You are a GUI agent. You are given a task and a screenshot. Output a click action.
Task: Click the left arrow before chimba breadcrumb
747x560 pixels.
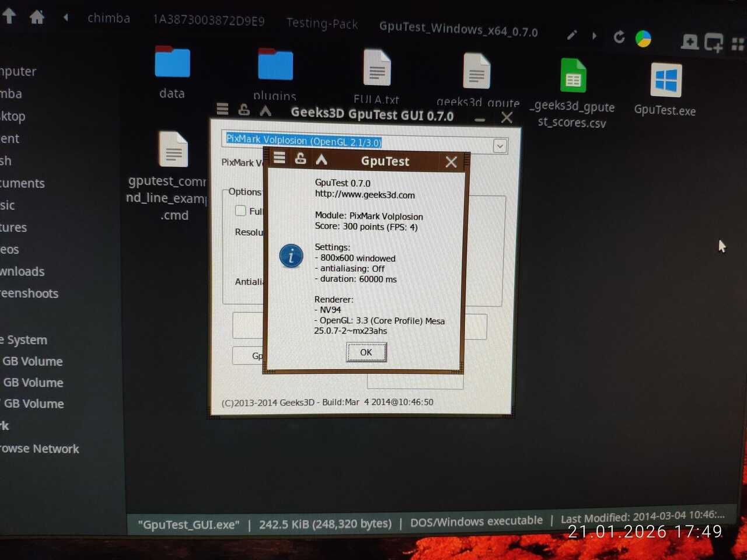coord(66,17)
